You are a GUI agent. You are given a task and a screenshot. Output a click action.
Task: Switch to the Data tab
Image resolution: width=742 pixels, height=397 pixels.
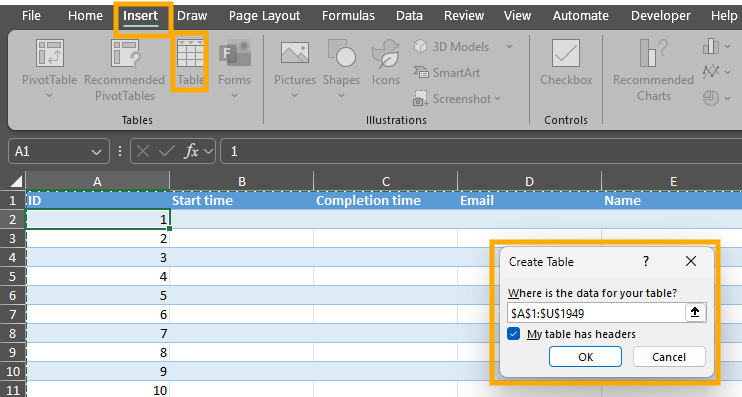click(409, 16)
